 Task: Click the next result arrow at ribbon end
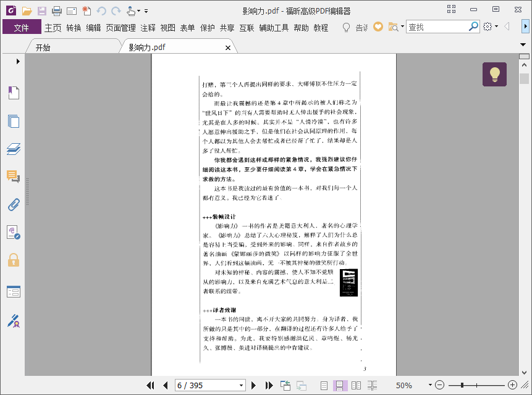pos(525,27)
